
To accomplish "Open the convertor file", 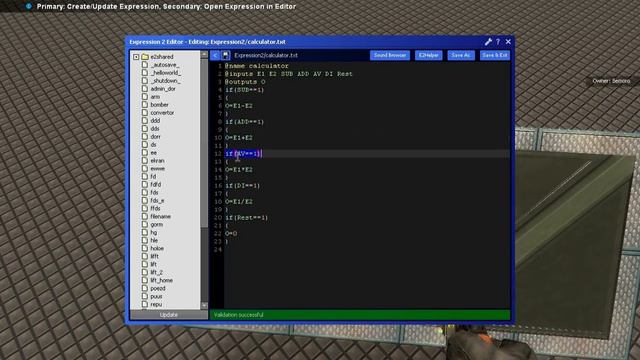I will (162, 113).
